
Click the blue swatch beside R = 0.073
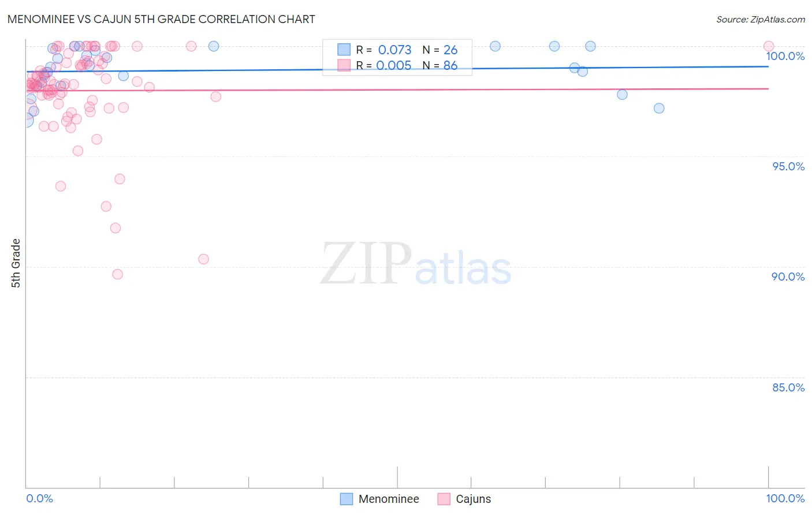tap(344, 50)
